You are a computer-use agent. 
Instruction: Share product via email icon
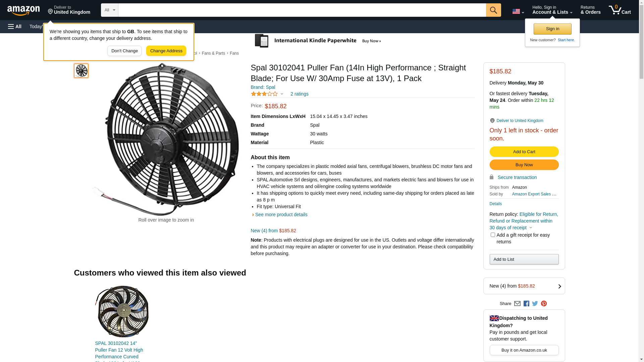pyautogui.click(x=517, y=304)
